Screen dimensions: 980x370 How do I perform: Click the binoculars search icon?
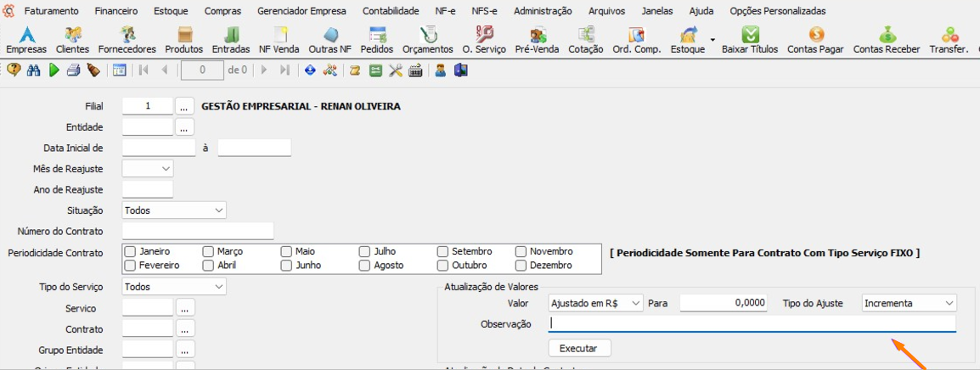[34, 70]
